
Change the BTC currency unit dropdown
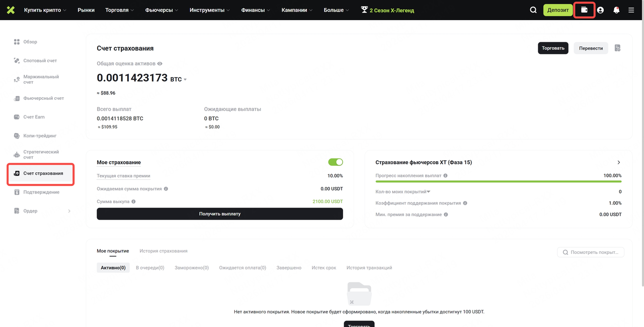[179, 80]
